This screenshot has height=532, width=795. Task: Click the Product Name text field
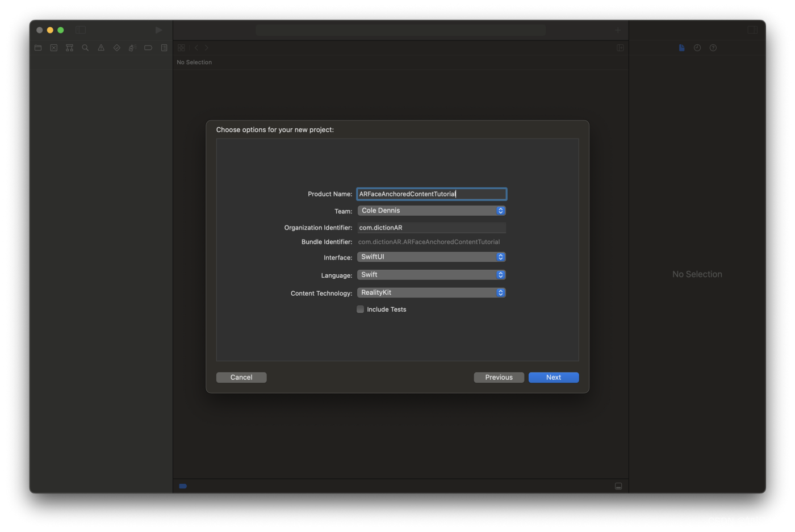(x=431, y=194)
